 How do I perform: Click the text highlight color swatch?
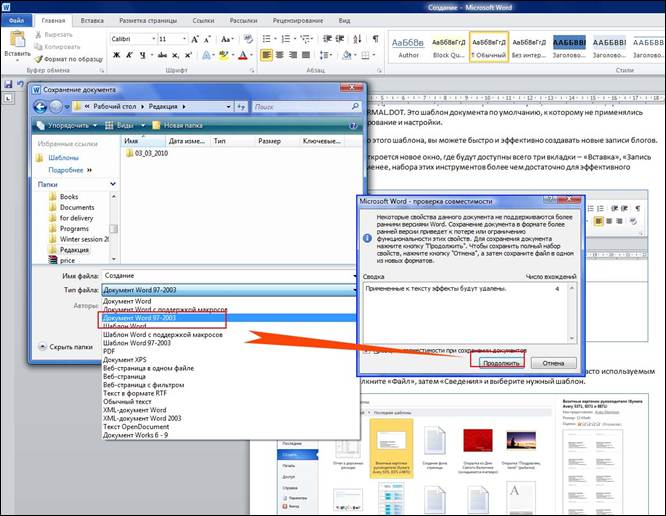point(223,55)
